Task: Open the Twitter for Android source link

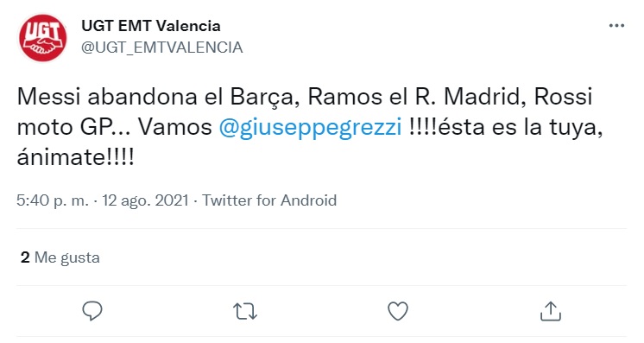Action: 269,200
